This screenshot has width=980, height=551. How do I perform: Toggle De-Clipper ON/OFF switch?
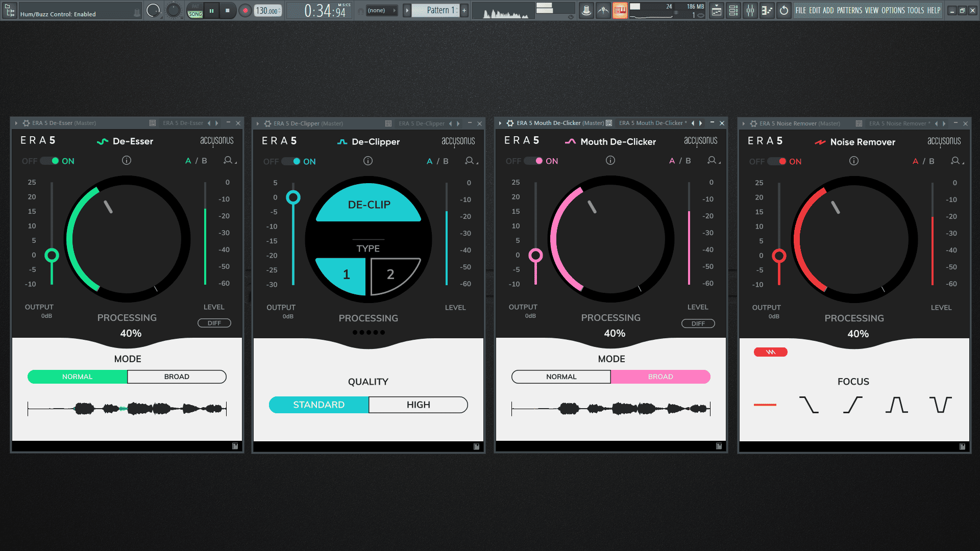pos(291,161)
